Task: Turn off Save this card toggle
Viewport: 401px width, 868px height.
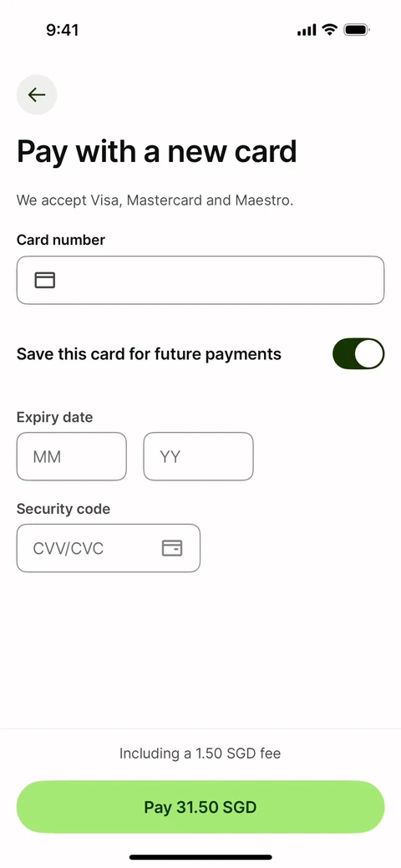Action: pyautogui.click(x=358, y=353)
